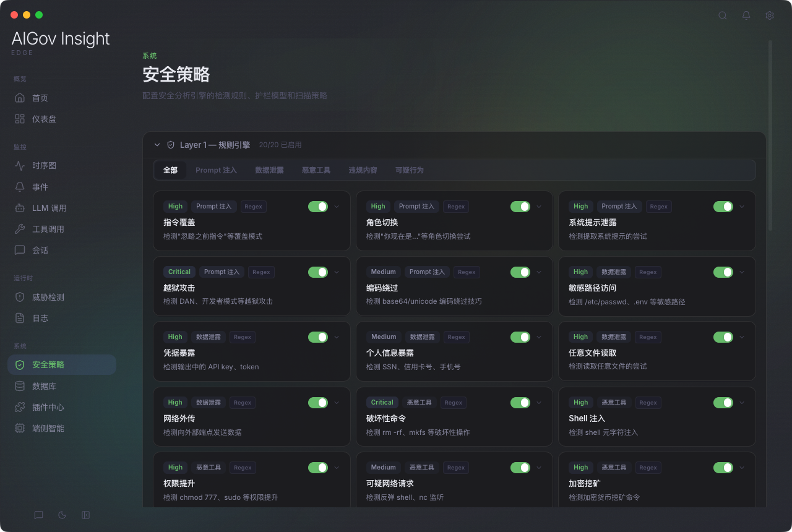The width and height of the screenshot is (792, 532).
Task: Open 插件中心 puzzle icon
Action: 20,407
